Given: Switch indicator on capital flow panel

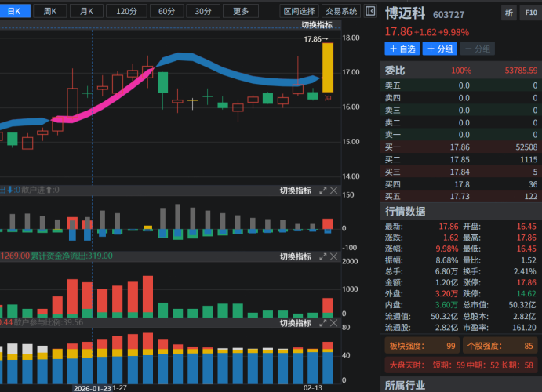Looking at the screenshot, I should pos(295,256).
